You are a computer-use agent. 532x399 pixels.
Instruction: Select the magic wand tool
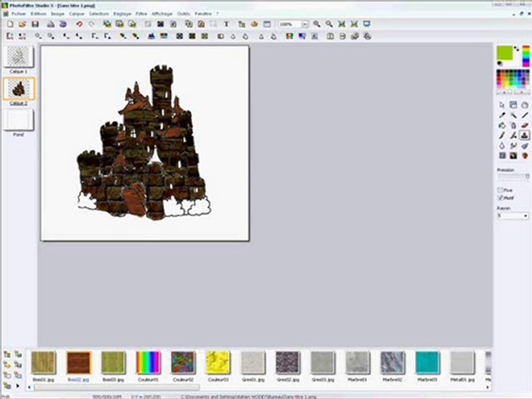click(513, 115)
